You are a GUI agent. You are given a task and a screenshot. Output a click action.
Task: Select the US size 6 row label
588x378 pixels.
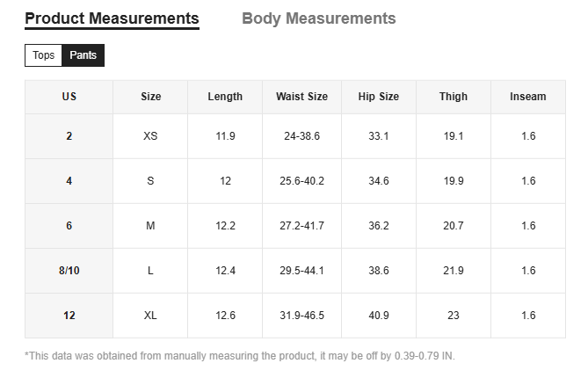pyautogui.click(x=69, y=226)
